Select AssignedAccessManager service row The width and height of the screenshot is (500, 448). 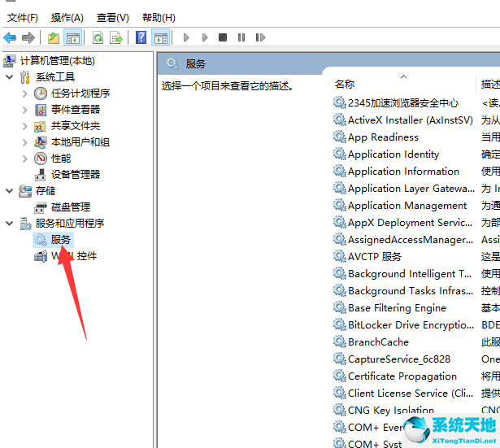tap(411, 240)
